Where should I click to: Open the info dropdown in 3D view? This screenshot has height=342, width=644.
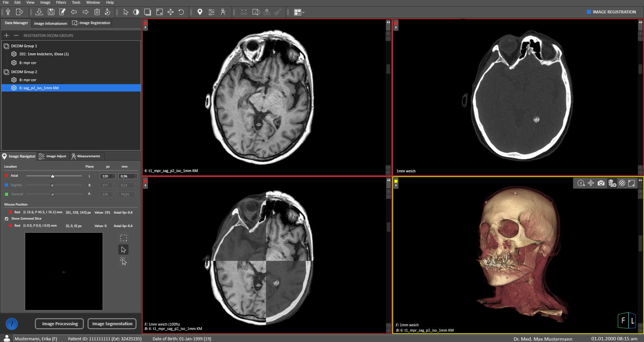[581, 183]
